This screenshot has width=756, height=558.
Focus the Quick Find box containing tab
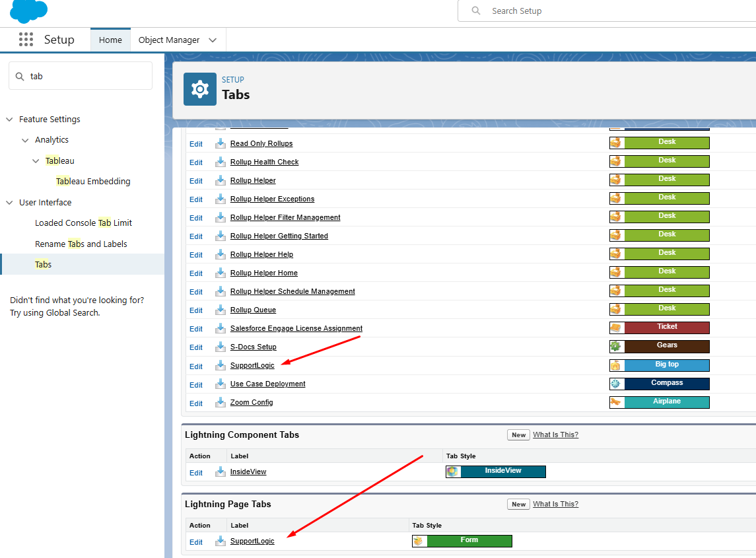(81, 76)
